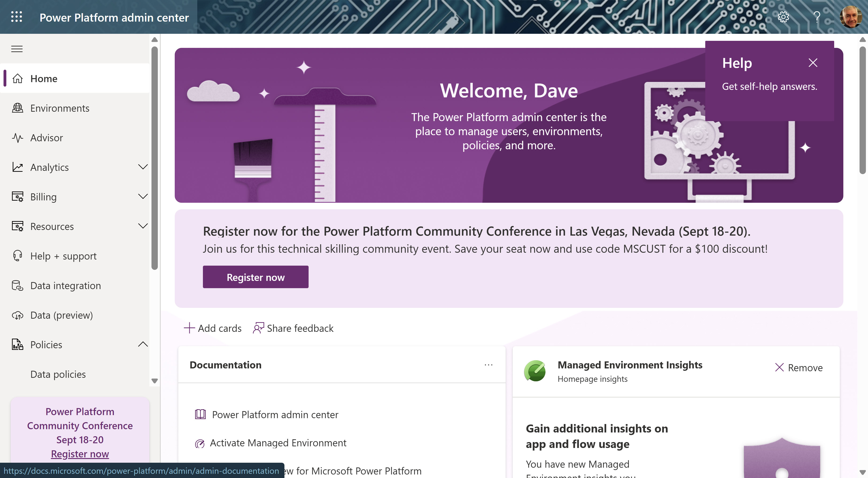Screen dimensions: 868x478
Task: Expand the Resources section chevron
Action: 143,226
